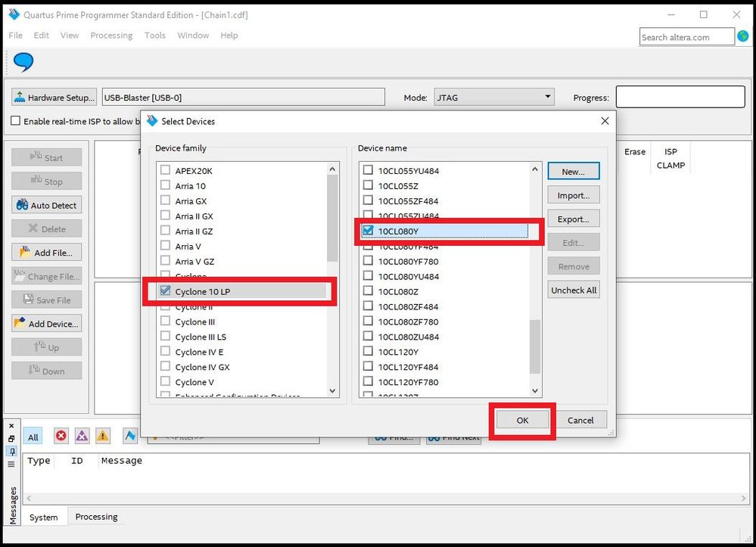Click the Quartus Prime app icon in title bar
Viewport: 756px width, 547px height.
(x=14, y=14)
